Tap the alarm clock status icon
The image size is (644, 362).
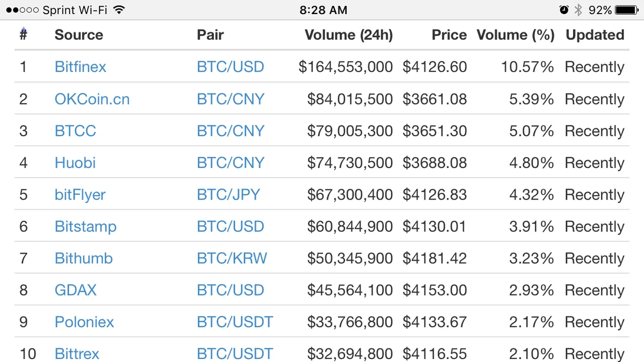click(564, 10)
